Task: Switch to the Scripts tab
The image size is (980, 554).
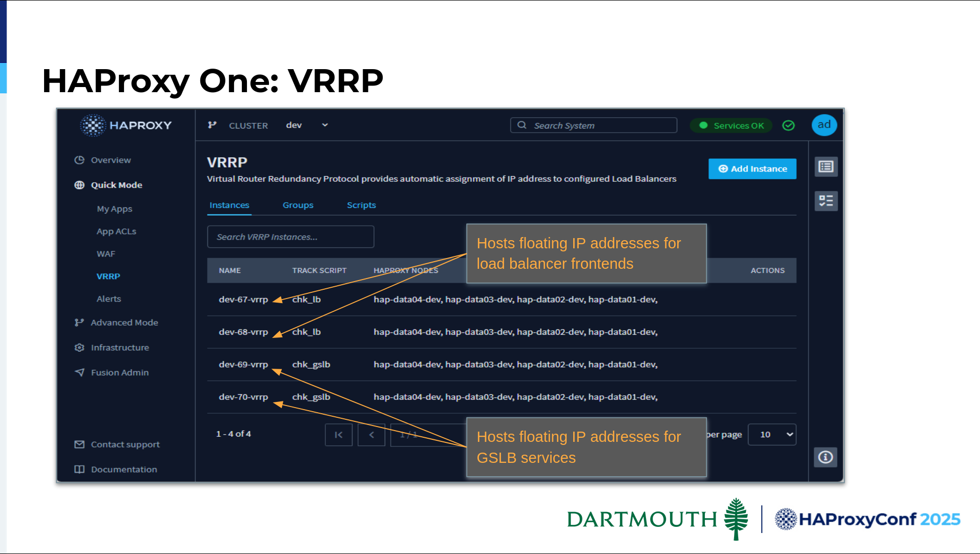Action: click(x=361, y=205)
